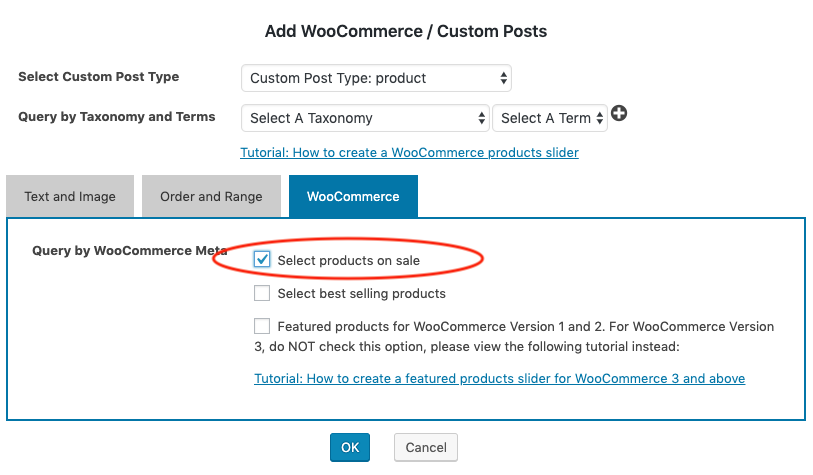Open the Order and Range tab
The width and height of the screenshot is (813, 475).
pos(211,196)
